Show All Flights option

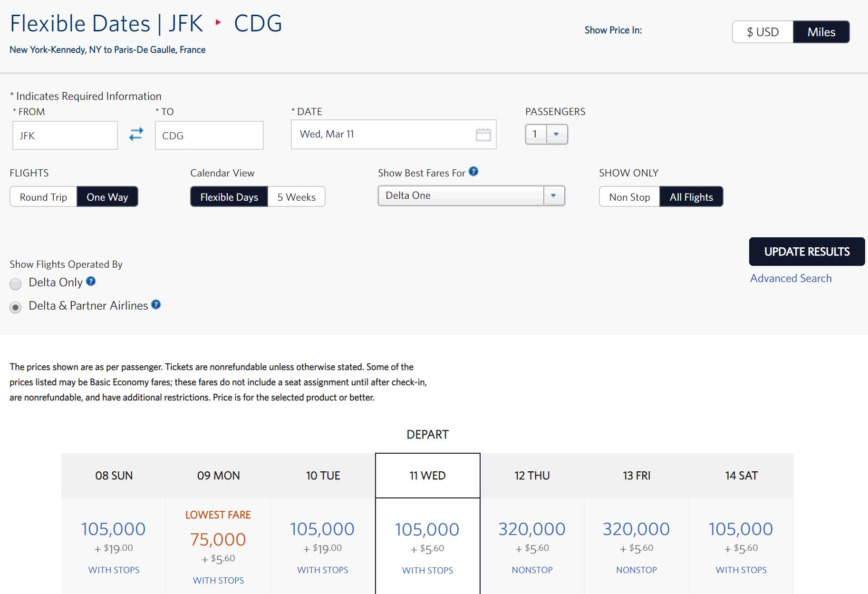(691, 197)
